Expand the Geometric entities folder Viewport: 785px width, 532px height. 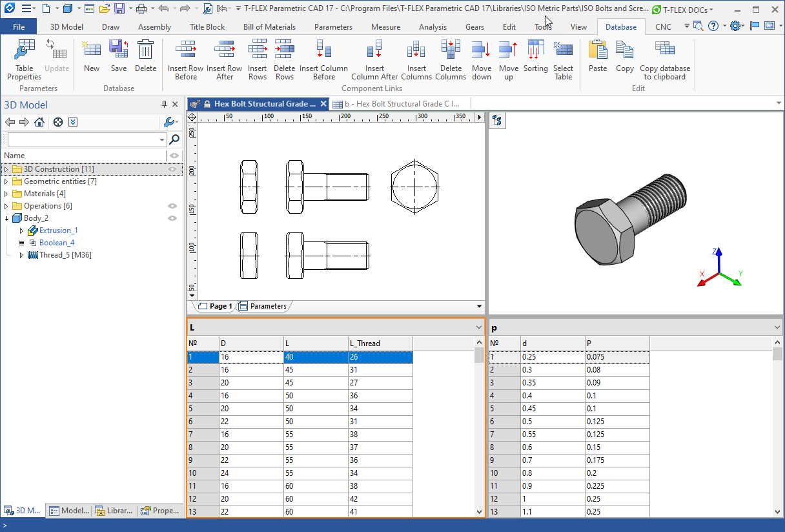(x=6, y=181)
